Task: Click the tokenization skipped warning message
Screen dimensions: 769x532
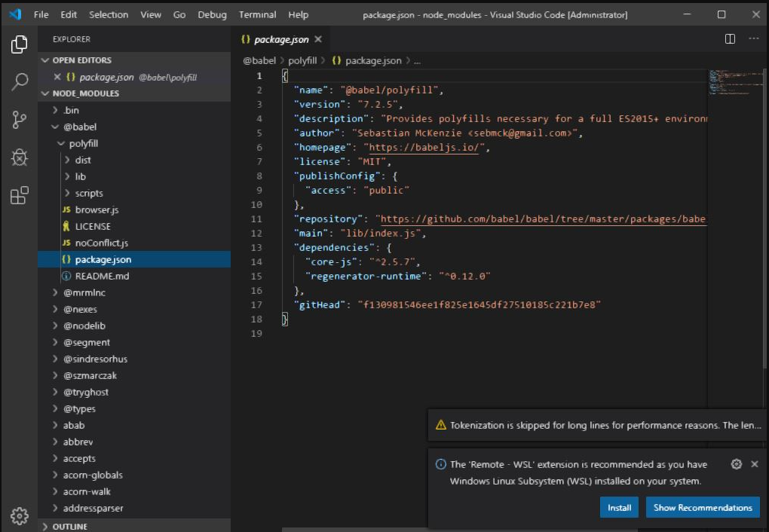Action: click(x=605, y=425)
